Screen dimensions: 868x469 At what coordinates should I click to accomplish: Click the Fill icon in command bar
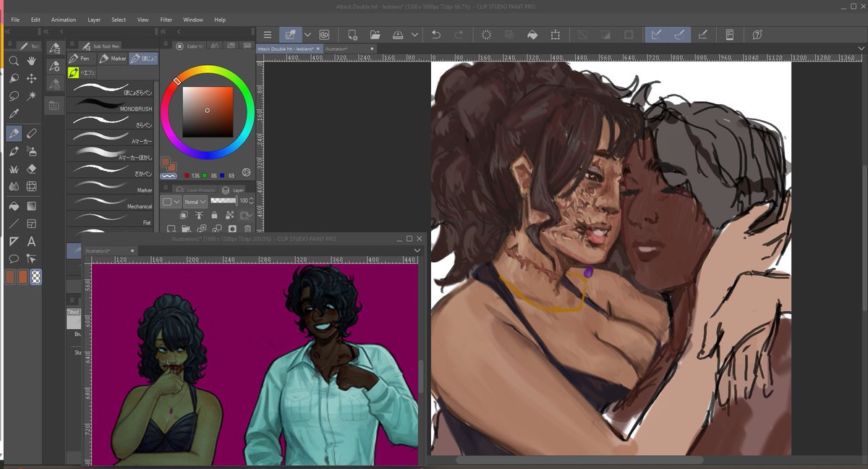[532, 34]
